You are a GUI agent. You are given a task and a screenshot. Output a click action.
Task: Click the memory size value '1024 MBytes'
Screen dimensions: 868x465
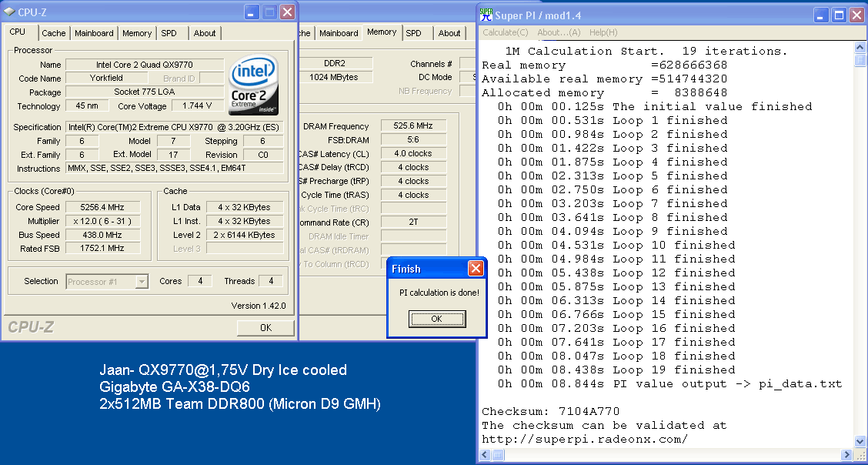click(335, 77)
